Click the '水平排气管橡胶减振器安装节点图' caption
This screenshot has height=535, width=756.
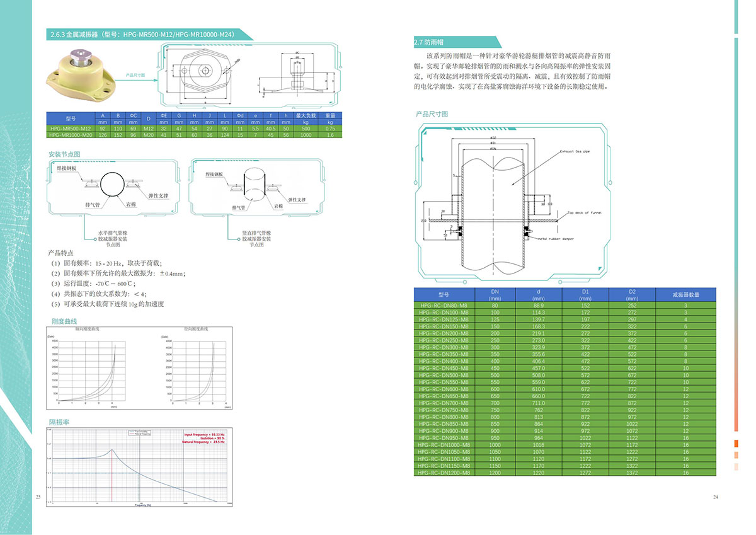[x=113, y=239]
